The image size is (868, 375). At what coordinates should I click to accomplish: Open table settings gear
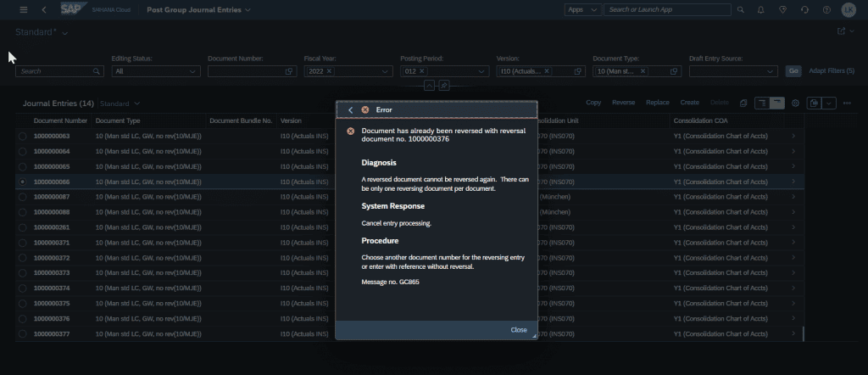[x=795, y=103]
